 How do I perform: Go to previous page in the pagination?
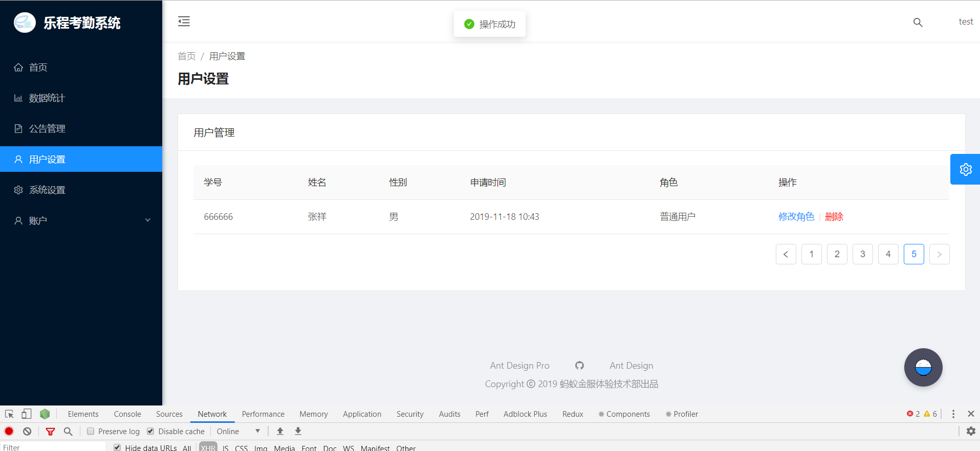[786, 254]
